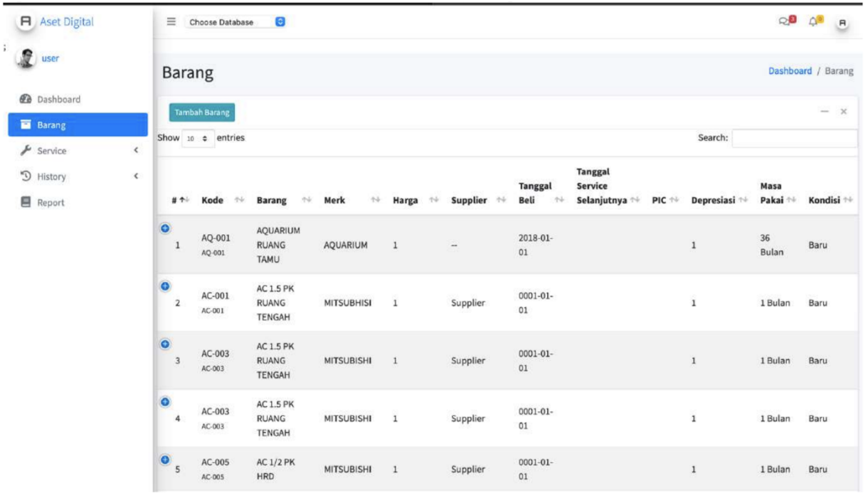This screenshot has width=868, height=498.
Task: Collapse the card with minus icon
Action: [x=824, y=112]
